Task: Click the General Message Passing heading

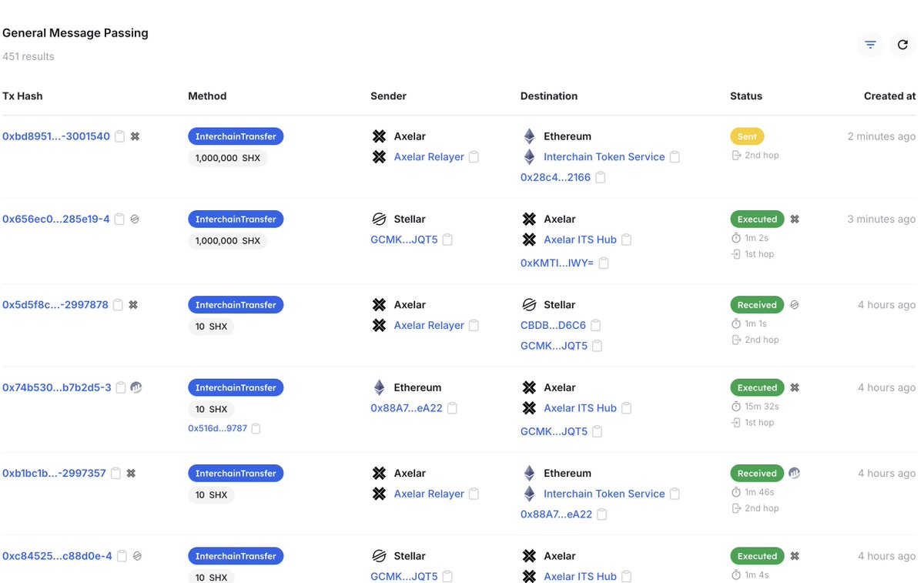Action: point(75,33)
